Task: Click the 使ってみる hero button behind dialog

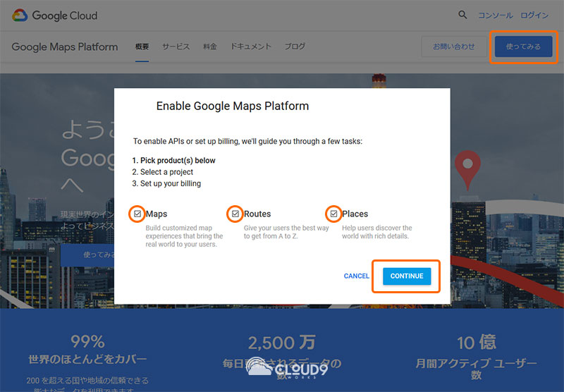Action: pyautogui.click(x=87, y=255)
